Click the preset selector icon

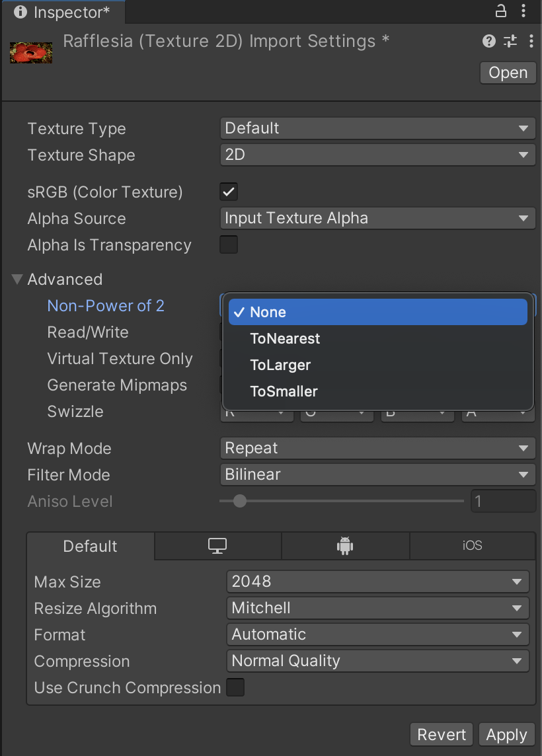510,41
